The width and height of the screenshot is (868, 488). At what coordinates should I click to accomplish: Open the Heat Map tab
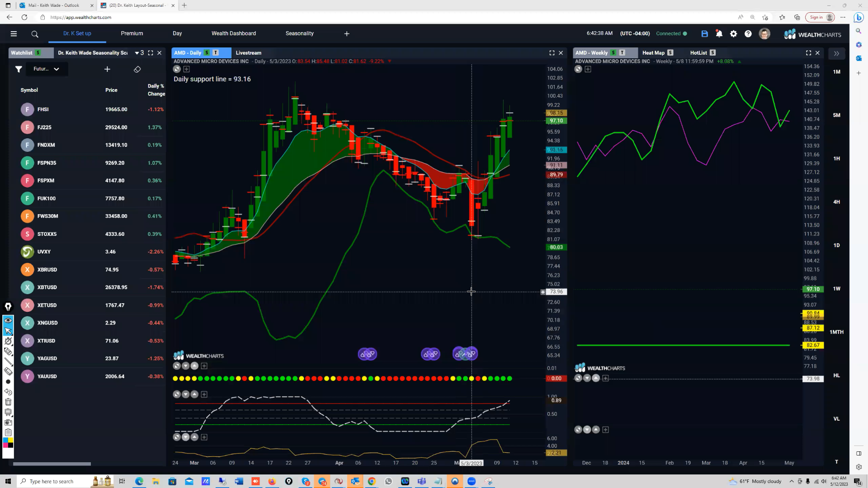pos(653,53)
